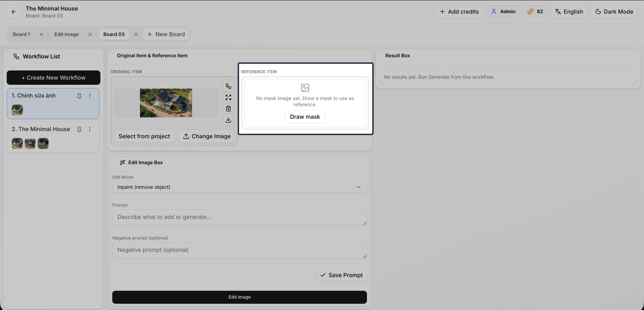The height and width of the screenshot is (310, 644).
Task: Close the Edit image tab
Action: pyautogui.click(x=90, y=34)
